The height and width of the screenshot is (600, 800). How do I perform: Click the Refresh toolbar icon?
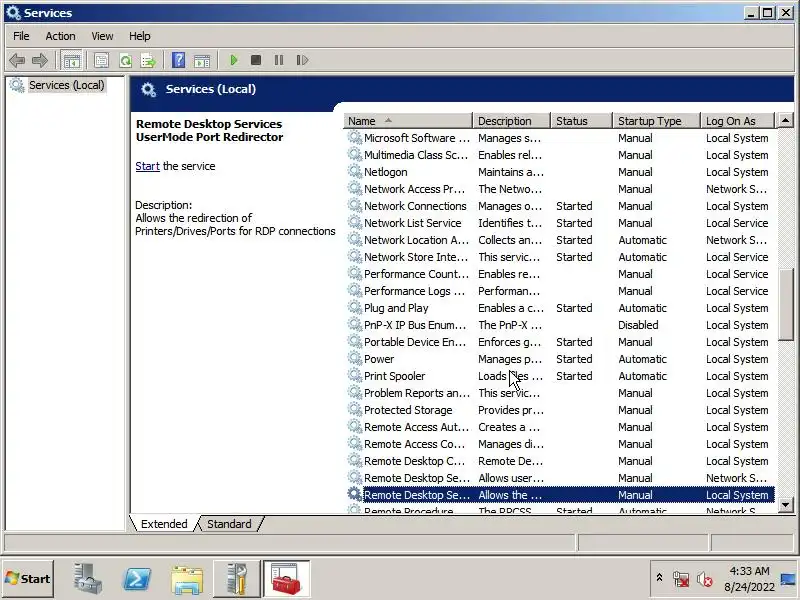[x=125, y=60]
